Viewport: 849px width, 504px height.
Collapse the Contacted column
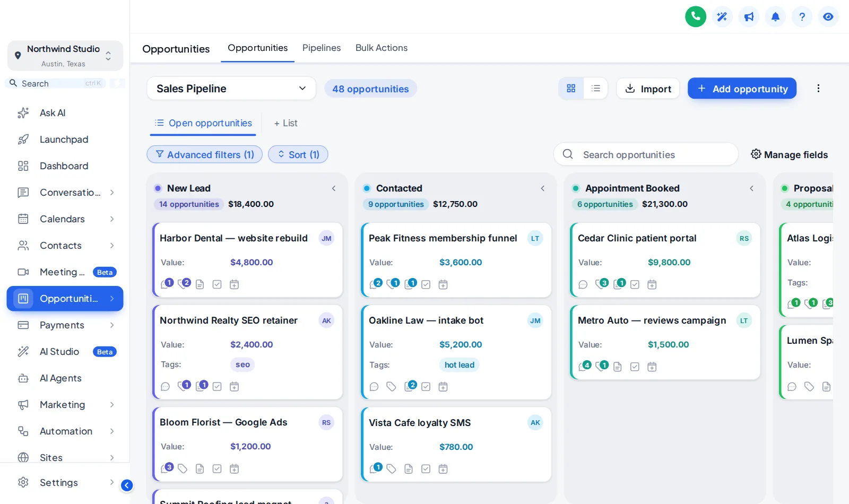(x=543, y=188)
